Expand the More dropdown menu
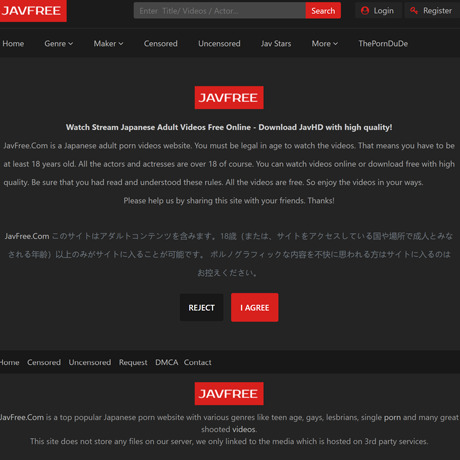 (x=325, y=44)
